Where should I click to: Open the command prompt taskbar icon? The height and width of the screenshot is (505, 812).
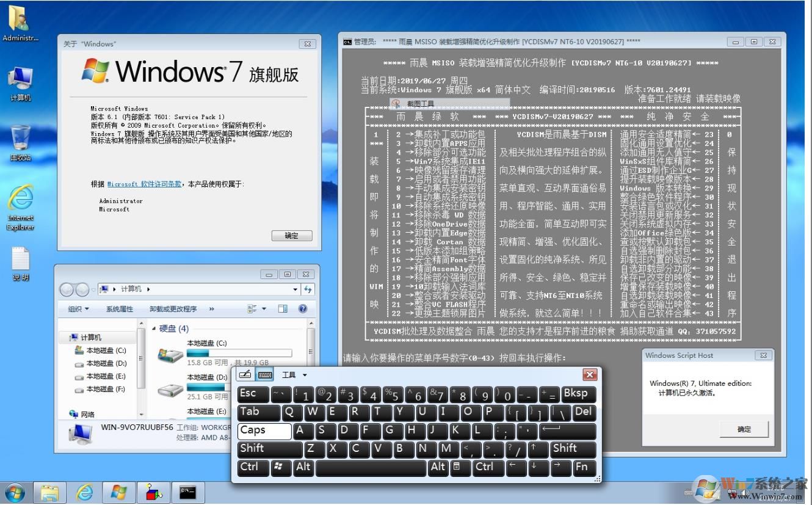(187, 492)
